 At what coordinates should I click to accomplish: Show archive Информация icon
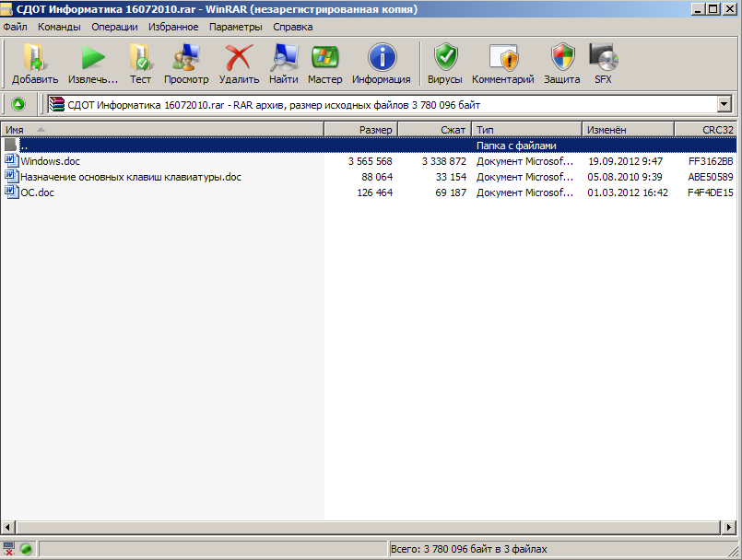tap(382, 58)
